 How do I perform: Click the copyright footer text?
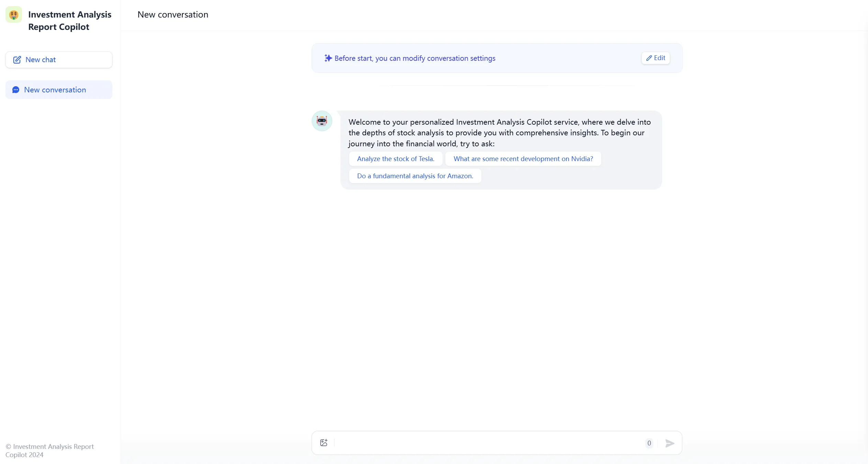(x=49, y=451)
